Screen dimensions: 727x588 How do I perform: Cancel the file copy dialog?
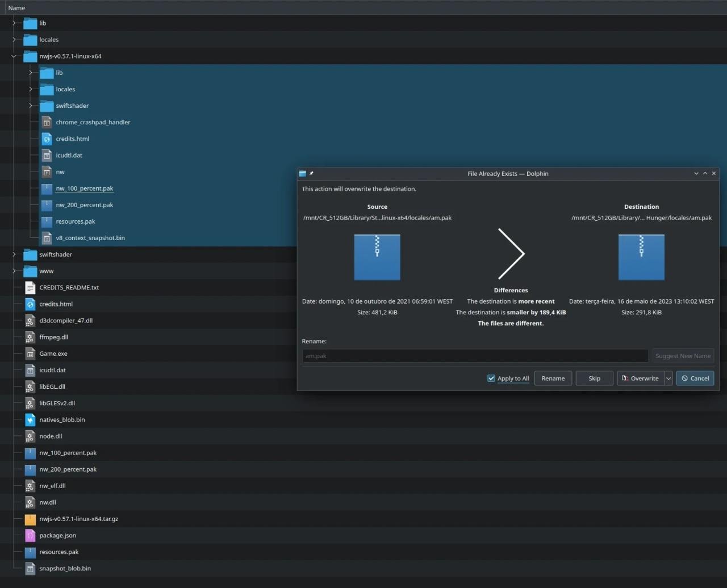pos(695,379)
